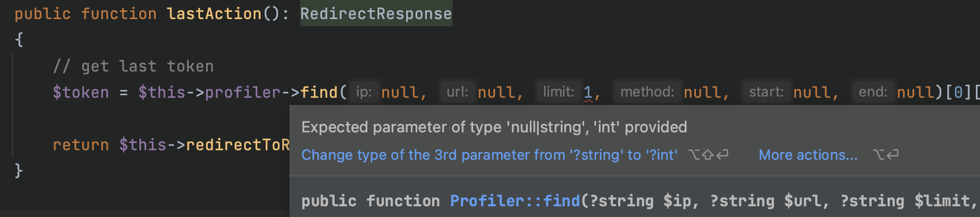Click the profiler property reference
Image resolution: width=980 pixels, height=217 pixels.
(243, 92)
